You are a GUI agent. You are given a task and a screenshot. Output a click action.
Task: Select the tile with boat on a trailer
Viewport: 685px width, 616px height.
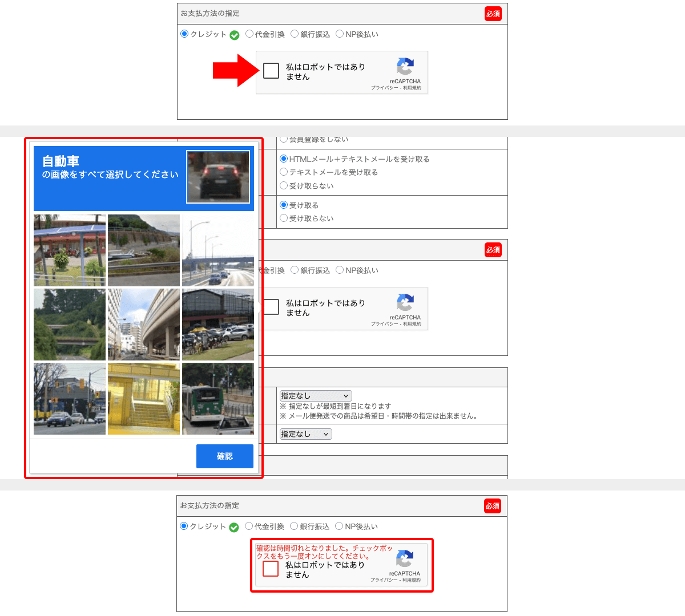tap(144, 250)
